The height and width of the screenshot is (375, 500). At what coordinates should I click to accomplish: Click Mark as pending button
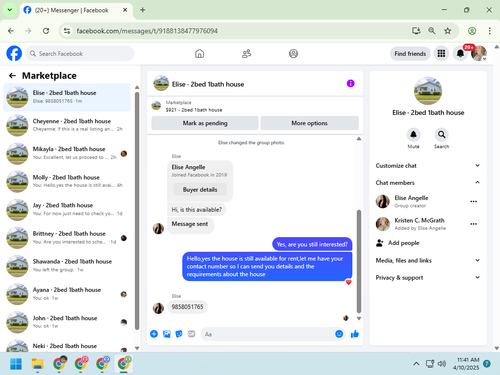(205, 123)
